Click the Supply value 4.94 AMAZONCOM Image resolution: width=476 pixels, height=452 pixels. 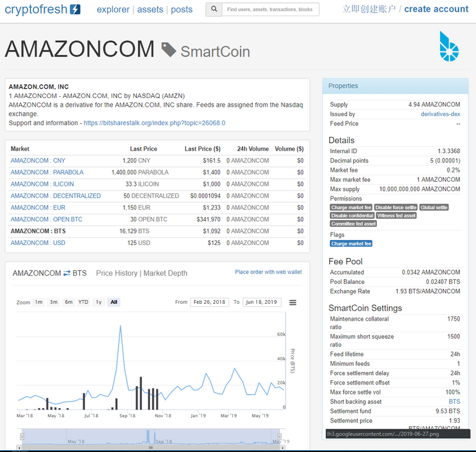[434, 105]
